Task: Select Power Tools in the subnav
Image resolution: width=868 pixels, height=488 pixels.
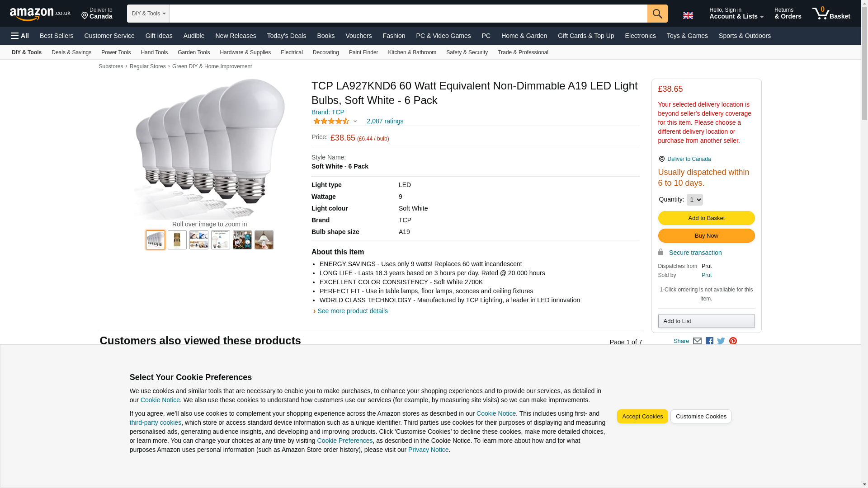Action: pyautogui.click(x=116, y=52)
